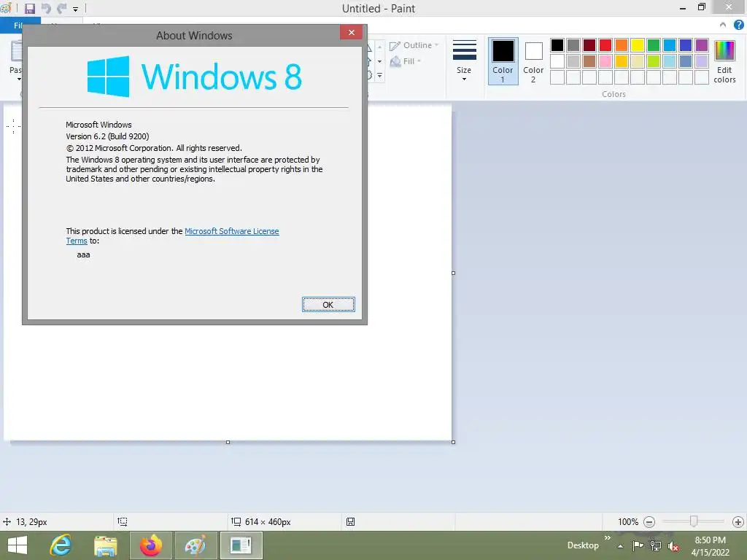Open the Windows Start button

point(18,545)
